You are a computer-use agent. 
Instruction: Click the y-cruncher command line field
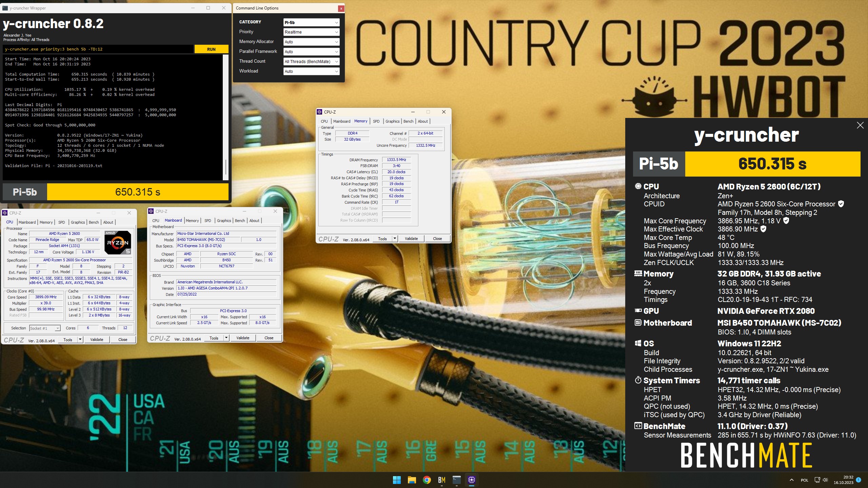pos(98,49)
